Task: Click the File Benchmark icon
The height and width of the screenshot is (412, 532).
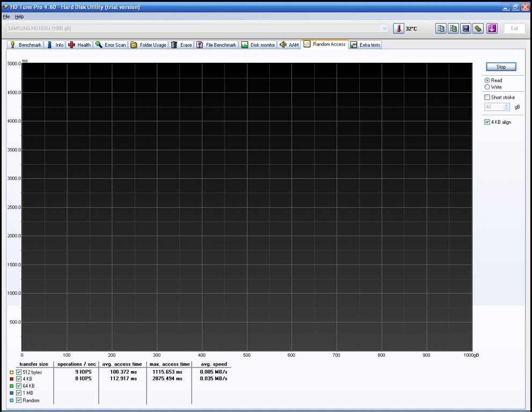Action: 200,45
